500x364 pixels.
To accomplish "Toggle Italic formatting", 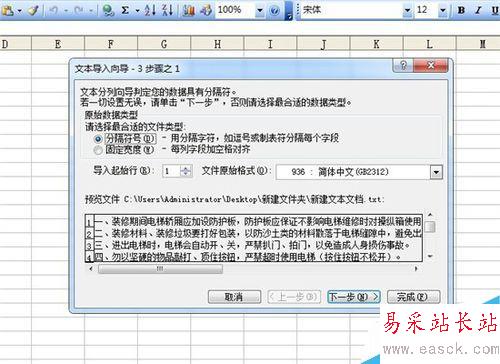I will 478,10.
